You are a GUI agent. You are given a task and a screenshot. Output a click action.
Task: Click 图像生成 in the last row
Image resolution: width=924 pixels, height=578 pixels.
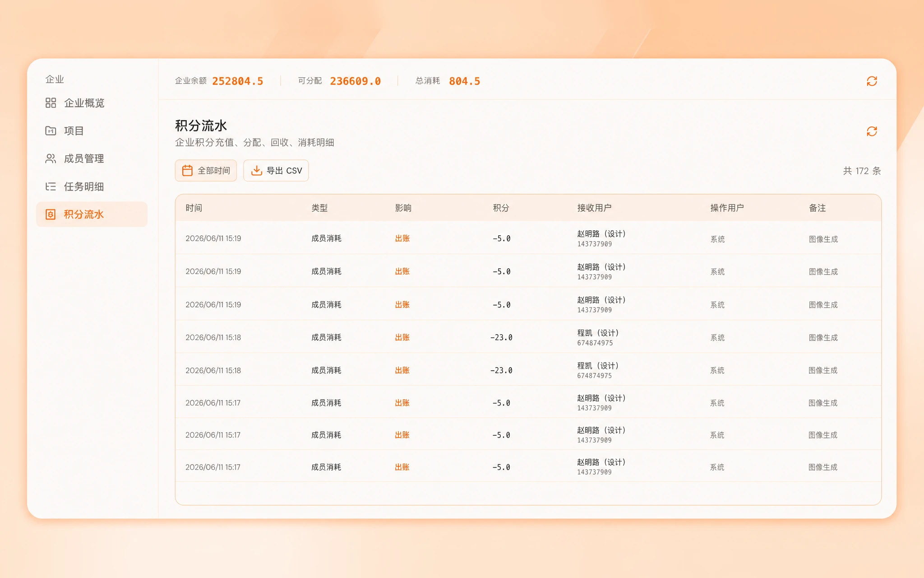823,467
